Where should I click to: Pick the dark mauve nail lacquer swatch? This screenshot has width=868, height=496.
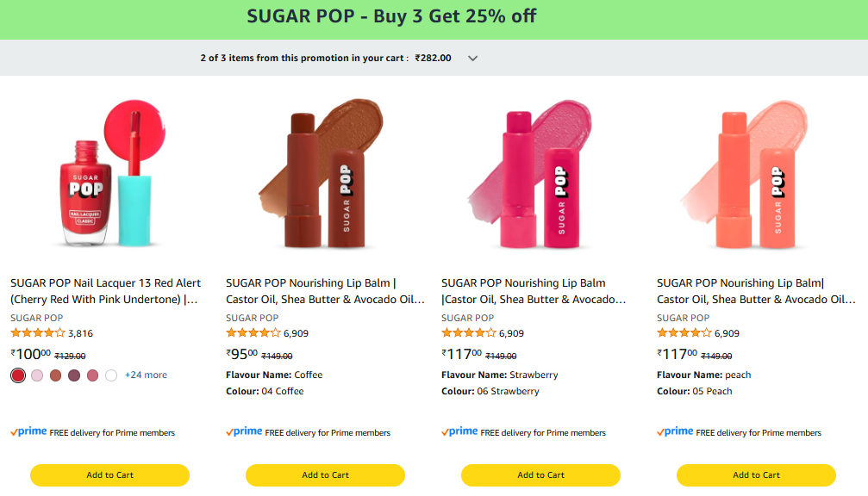[74, 375]
